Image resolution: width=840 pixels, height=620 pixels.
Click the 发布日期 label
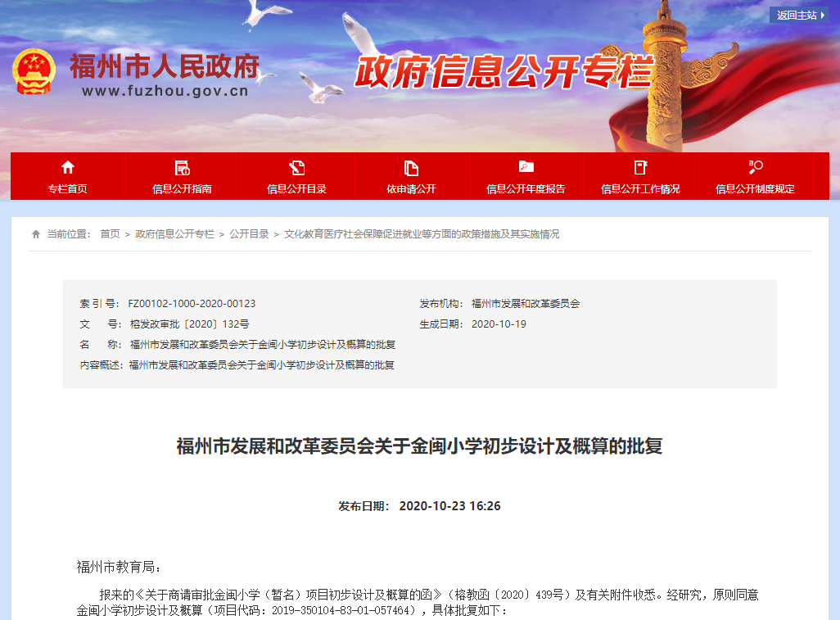[x=364, y=506]
